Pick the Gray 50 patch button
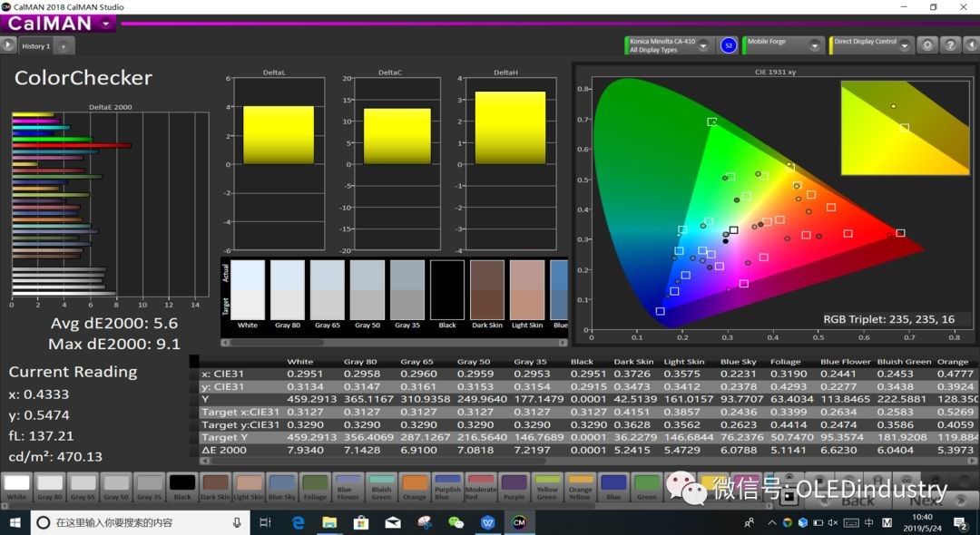This screenshot has width=980, height=535. point(116,487)
